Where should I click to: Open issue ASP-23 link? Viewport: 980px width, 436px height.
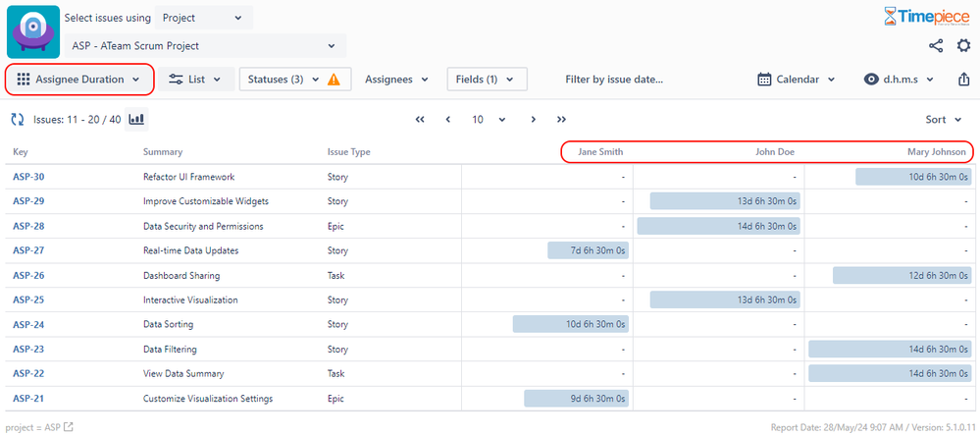[x=28, y=349]
